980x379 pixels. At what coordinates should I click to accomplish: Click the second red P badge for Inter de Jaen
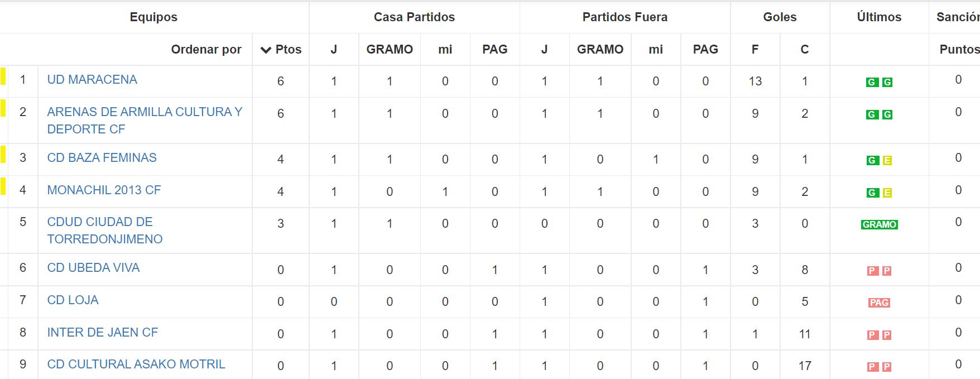(x=887, y=335)
